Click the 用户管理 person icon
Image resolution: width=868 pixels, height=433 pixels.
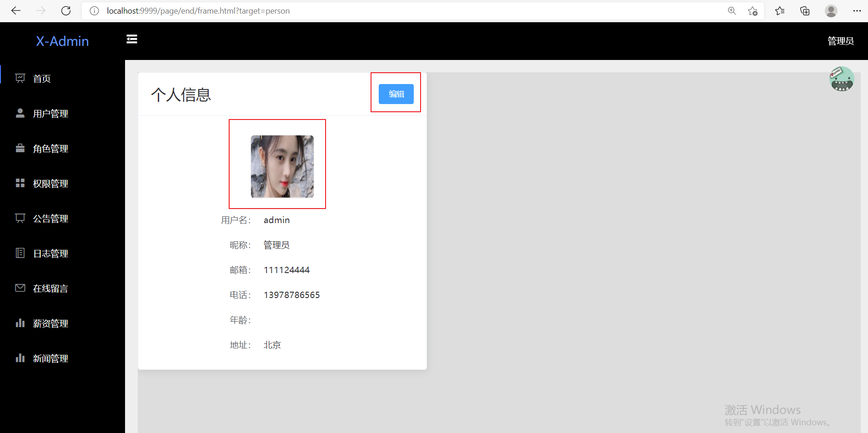(20, 113)
